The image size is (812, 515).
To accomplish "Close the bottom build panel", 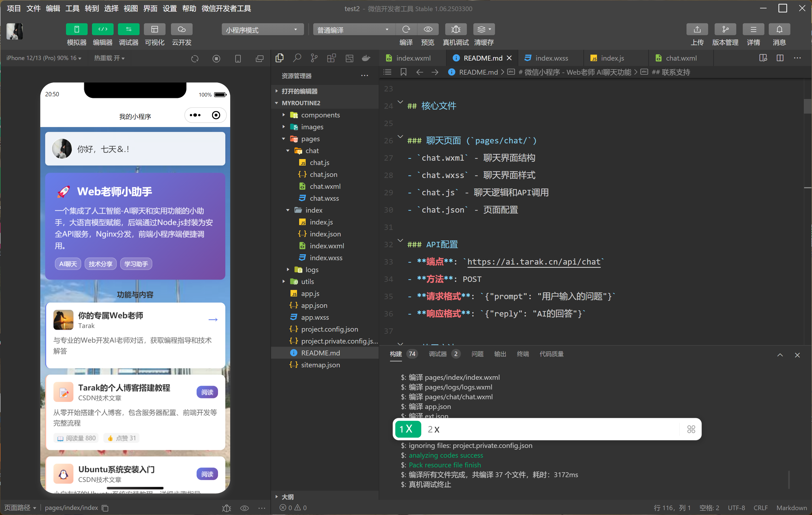I will (797, 355).
